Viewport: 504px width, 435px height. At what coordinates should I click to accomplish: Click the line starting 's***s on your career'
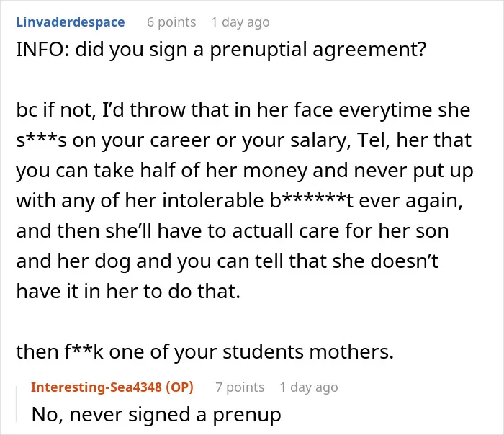point(243,141)
